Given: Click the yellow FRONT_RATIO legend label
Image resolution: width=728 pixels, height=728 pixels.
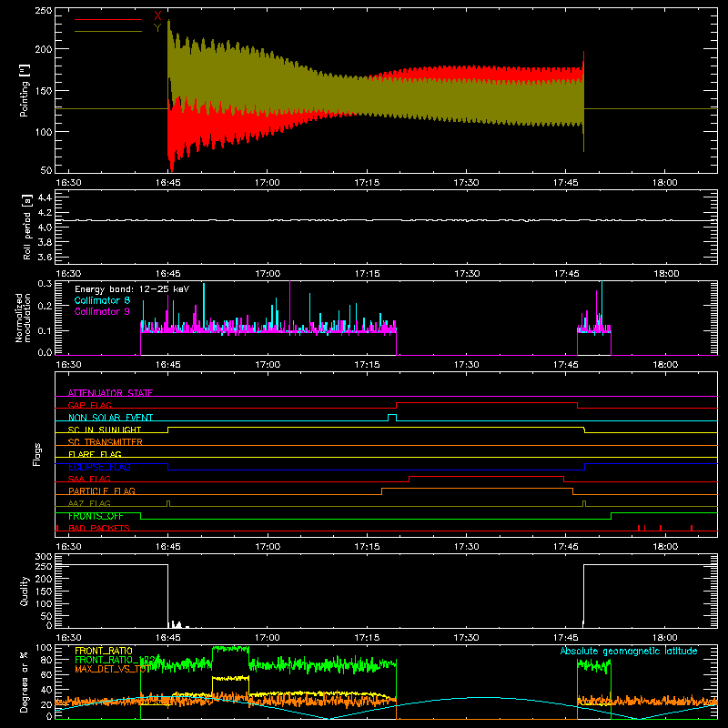Looking at the screenshot, I should pyautogui.click(x=104, y=651).
